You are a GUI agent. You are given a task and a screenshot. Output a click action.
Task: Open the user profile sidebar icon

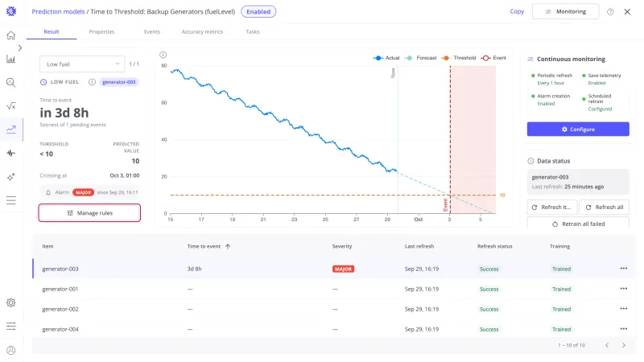(11, 350)
